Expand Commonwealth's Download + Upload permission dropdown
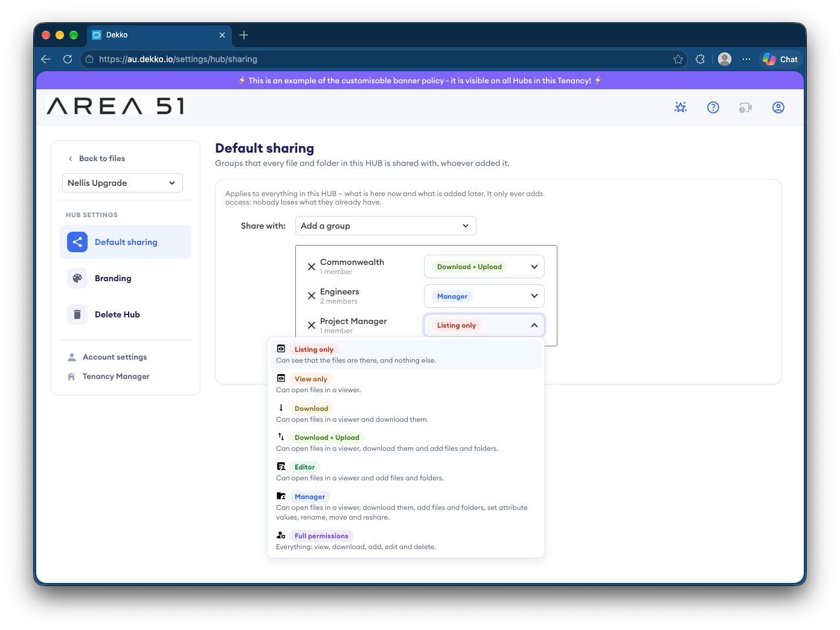 [484, 267]
